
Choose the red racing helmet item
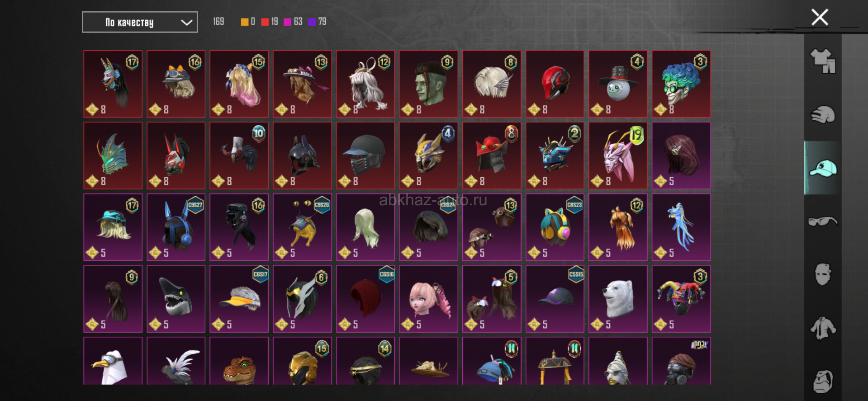(555, 84)
